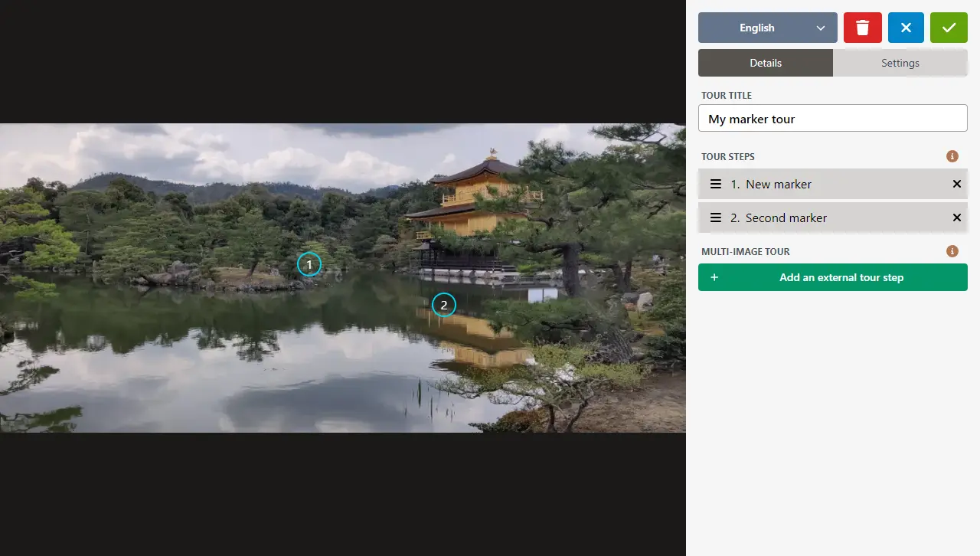Switch to the Settings tab

900,63
